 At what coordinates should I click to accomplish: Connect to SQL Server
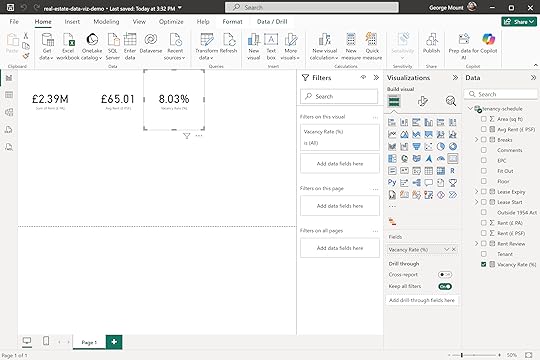(113, 47)
